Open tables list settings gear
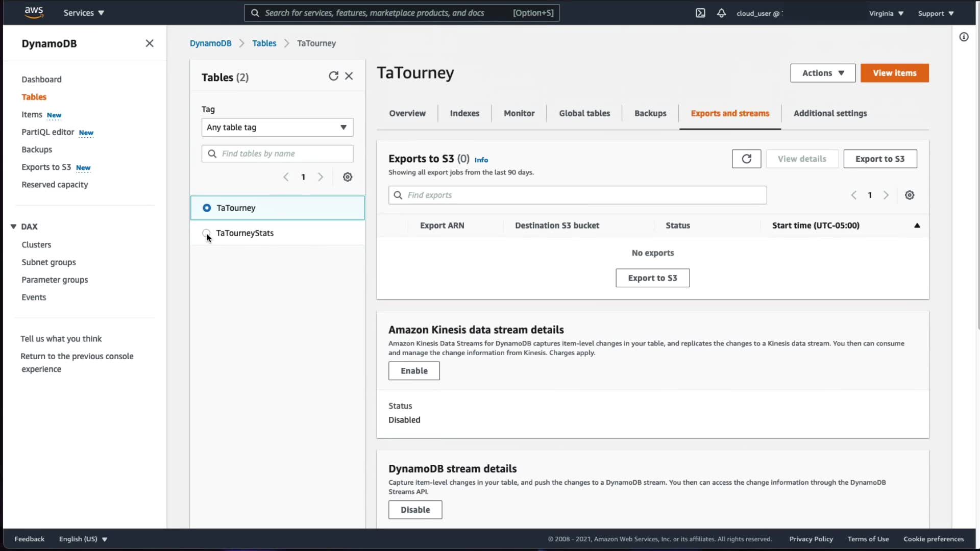Viewport: 980px width, 551px height. tap(348, 177)
